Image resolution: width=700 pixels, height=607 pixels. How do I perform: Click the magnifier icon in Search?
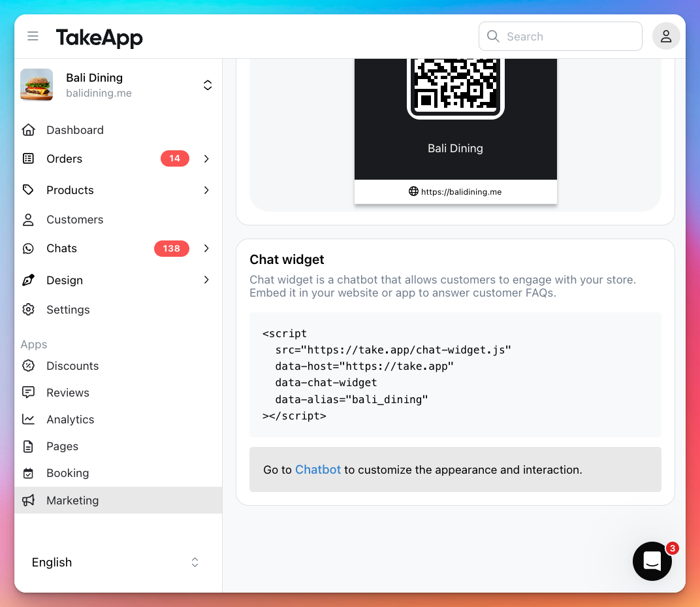point(493,36)
